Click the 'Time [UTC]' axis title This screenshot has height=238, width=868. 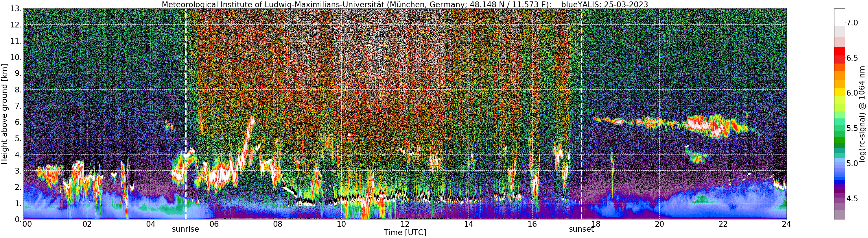point(405,233)
